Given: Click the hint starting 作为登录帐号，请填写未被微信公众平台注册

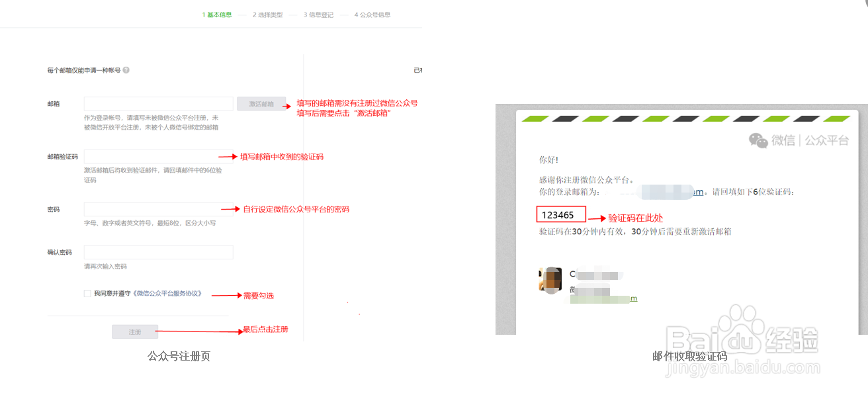Looking at the screenshot, I should pyautogui.click(x=151, y=122).
